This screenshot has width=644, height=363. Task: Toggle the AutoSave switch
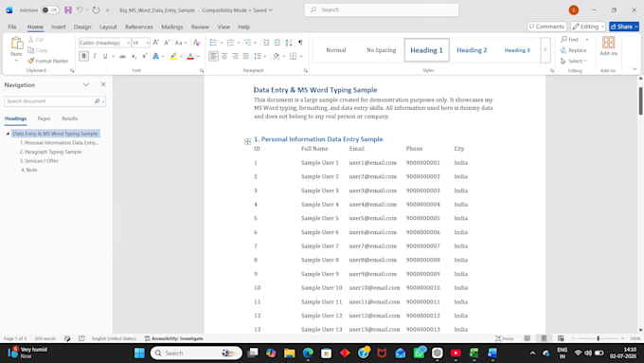coord(50,9)
